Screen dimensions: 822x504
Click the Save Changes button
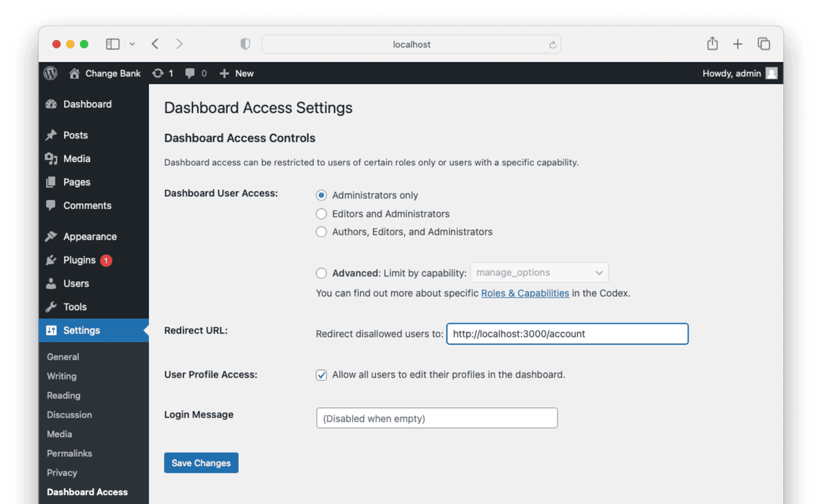click(x=201, y=462)
